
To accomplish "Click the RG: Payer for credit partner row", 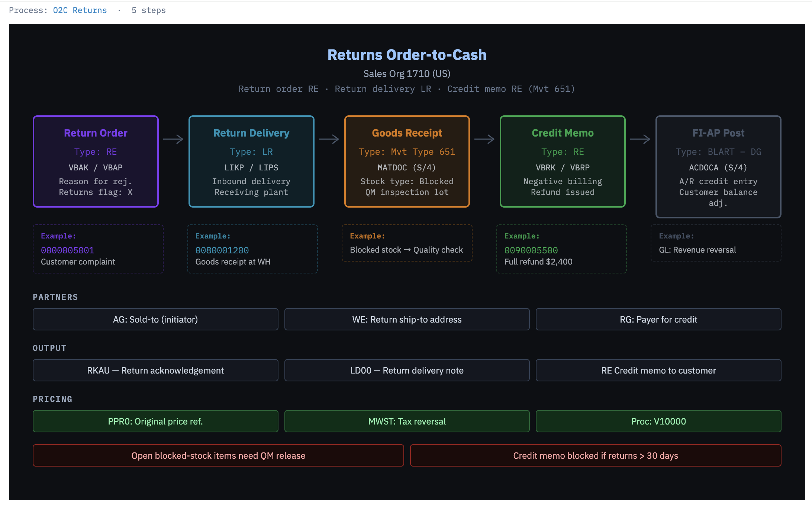I will click(658, 319).
